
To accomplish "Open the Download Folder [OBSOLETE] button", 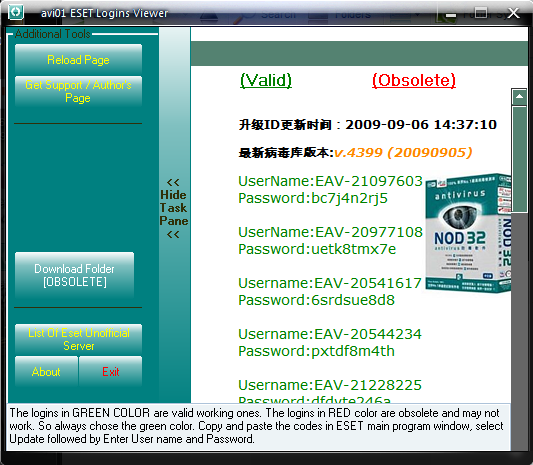I will point(74,275).
